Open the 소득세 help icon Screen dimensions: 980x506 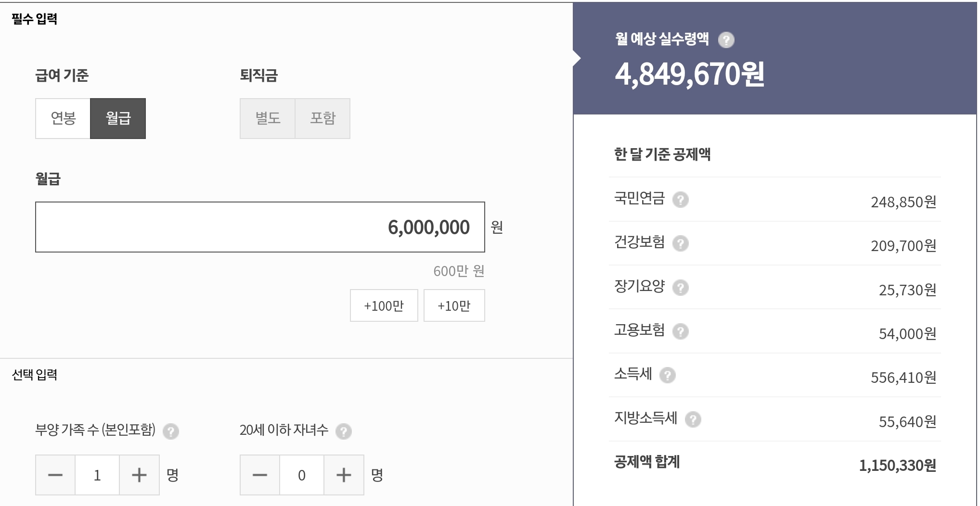tap(667, 375)
